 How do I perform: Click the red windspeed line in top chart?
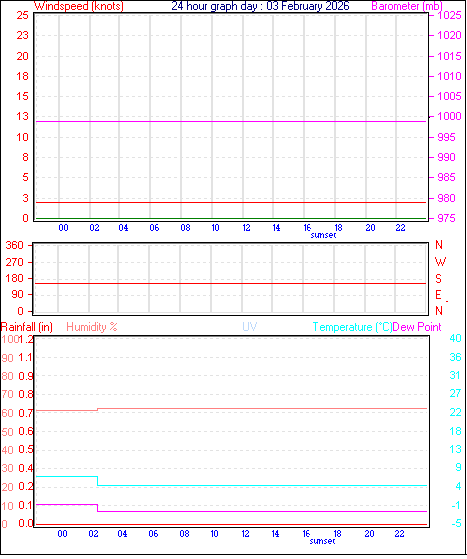(x=231, y=202)
